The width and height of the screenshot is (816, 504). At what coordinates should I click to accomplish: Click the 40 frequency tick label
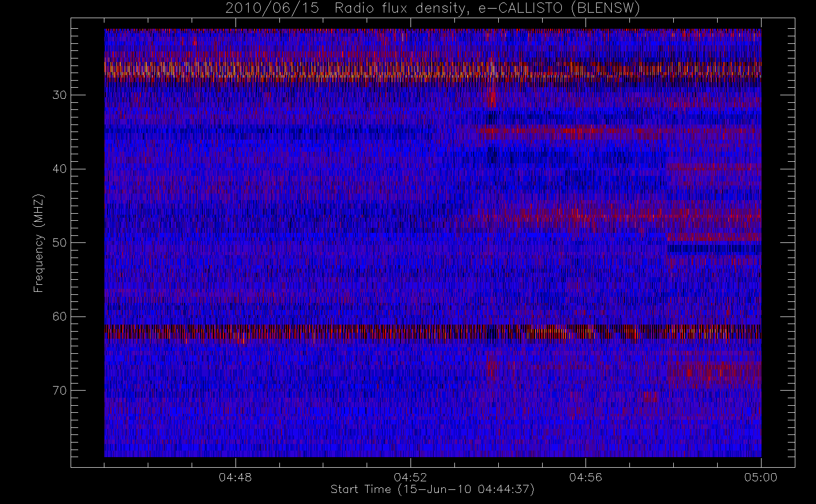(60, 169)
